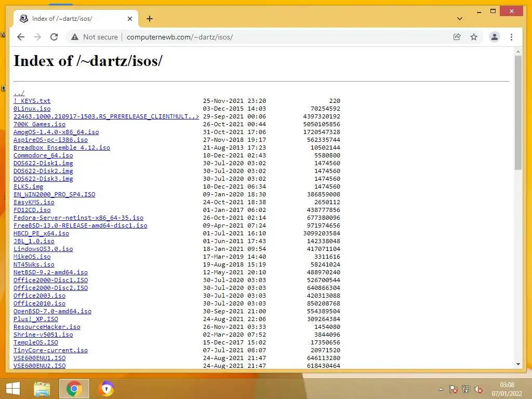Click the FD12CD.iso link
The width and height of the screenshot is (532, 399).
point(32,210)
